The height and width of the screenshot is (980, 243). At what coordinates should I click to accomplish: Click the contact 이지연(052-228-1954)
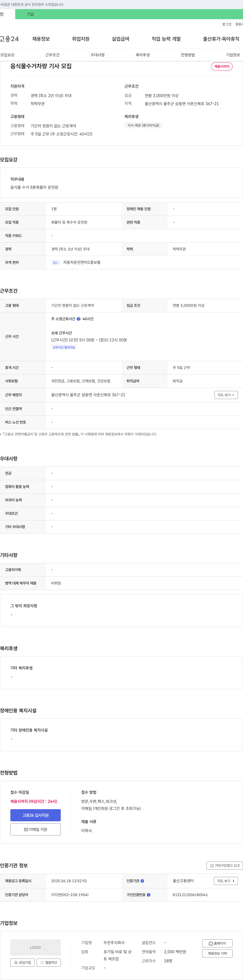(70, 895)
